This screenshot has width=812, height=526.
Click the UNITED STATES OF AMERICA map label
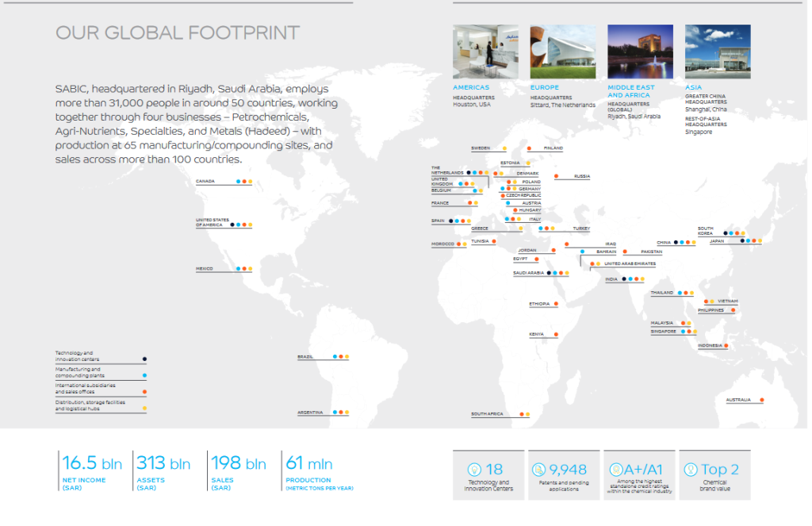pyautogui.click(x=212, y=223)
